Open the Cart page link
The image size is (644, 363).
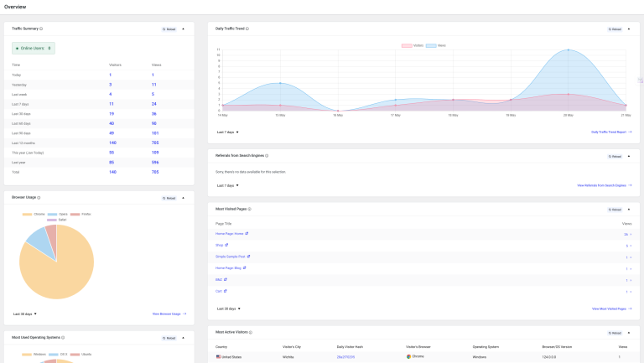[219, 291]
